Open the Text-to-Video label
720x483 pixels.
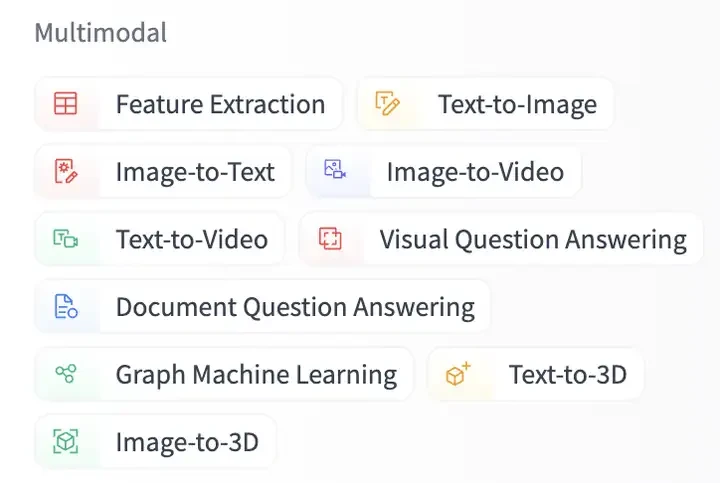pos(192,239)
